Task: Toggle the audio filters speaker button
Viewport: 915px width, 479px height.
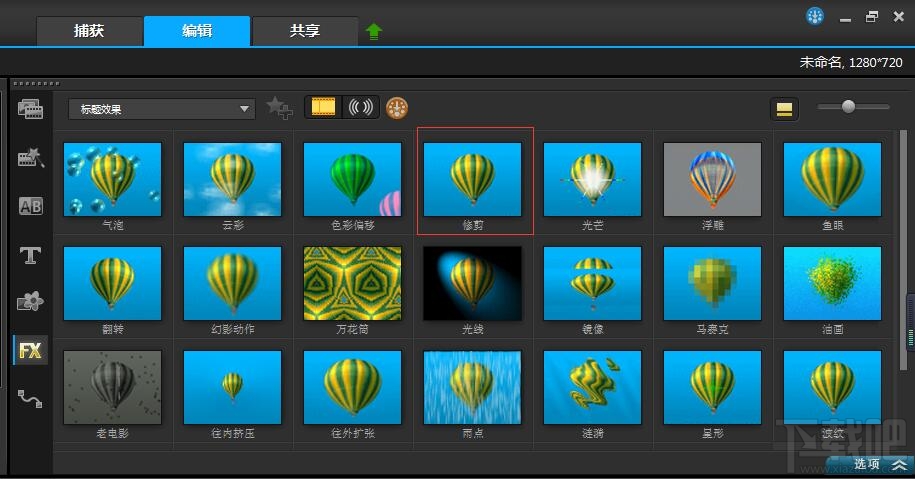Action: (x=360, y=107)
